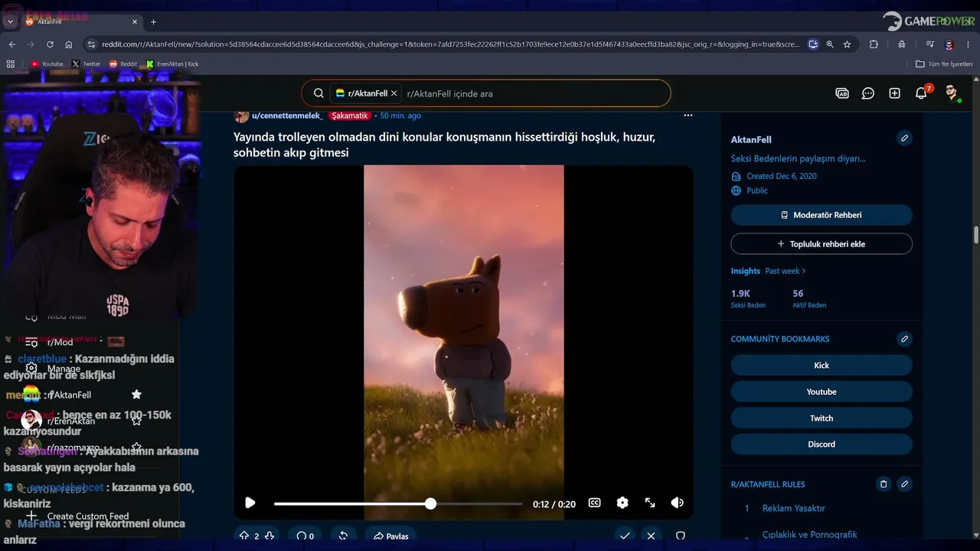Open the Twitter bookmark in the bookmarks bar
The width and height of the screenshot is (980, 551).
click(x=87, y=64)
